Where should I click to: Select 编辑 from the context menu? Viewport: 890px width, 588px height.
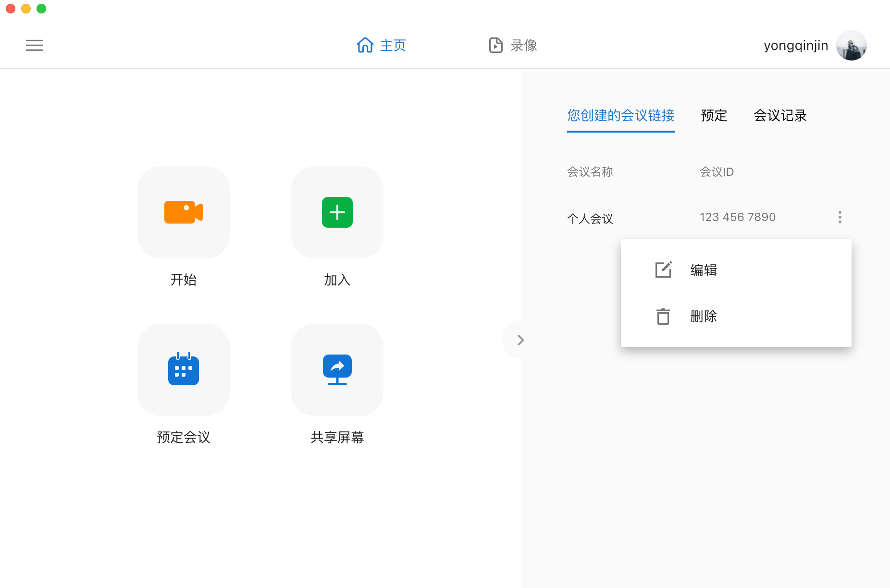704,270
